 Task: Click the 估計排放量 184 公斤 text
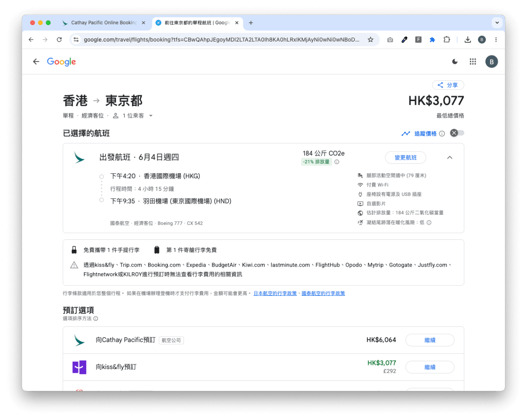coord(405,213)
